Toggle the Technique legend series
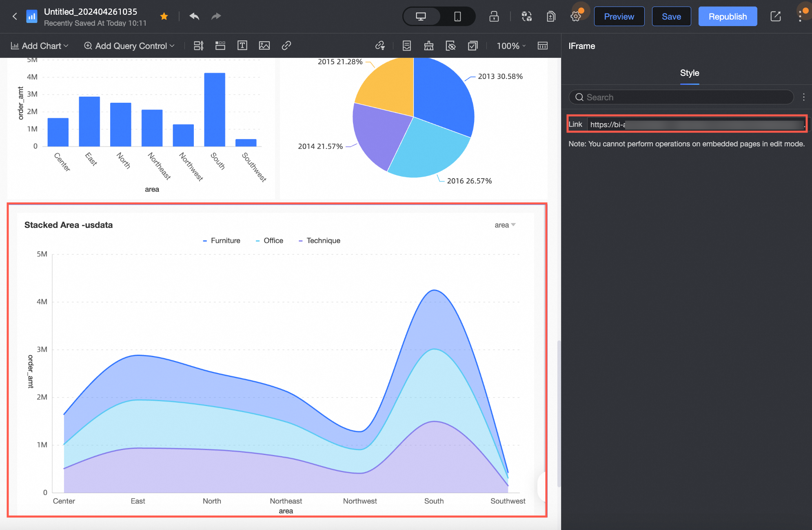This screenshot has width=812, height=530. click(x=319, y=241)
